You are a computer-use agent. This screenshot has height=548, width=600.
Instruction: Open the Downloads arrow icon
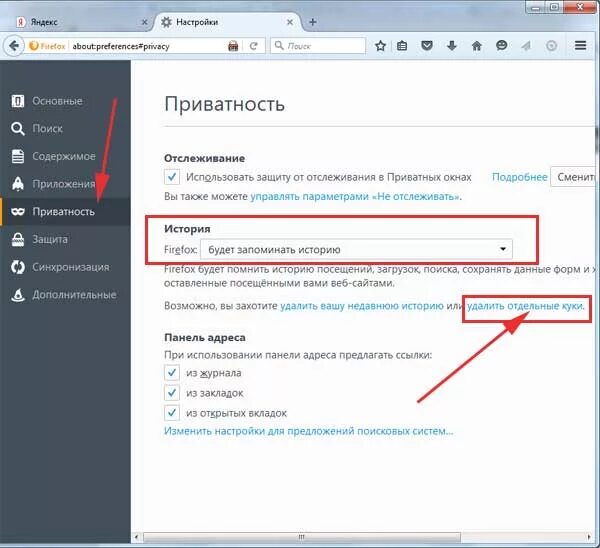coord(452,46)
